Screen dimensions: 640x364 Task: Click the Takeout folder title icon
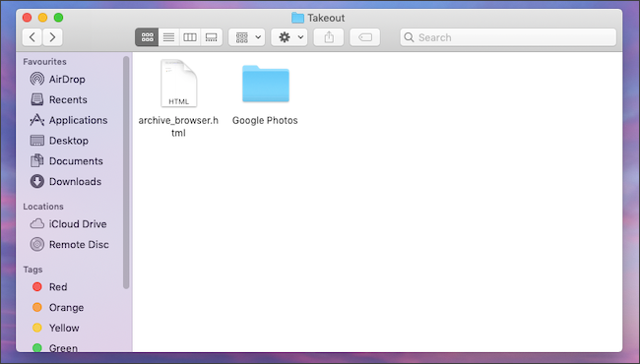coord(297,18)
